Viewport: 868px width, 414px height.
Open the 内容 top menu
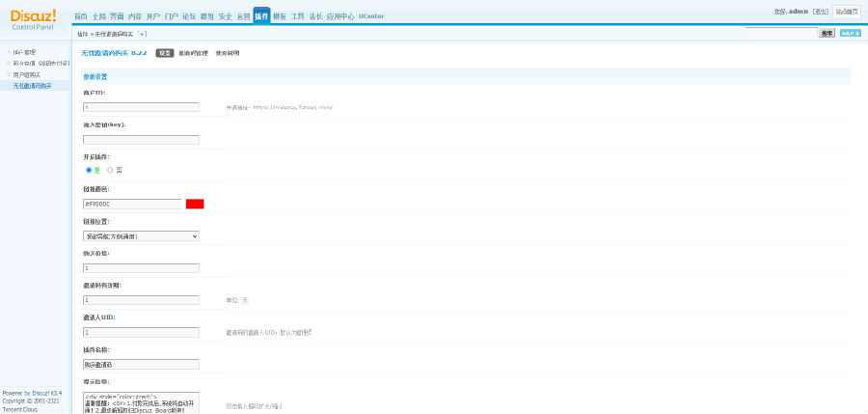(x=134, y=16)
